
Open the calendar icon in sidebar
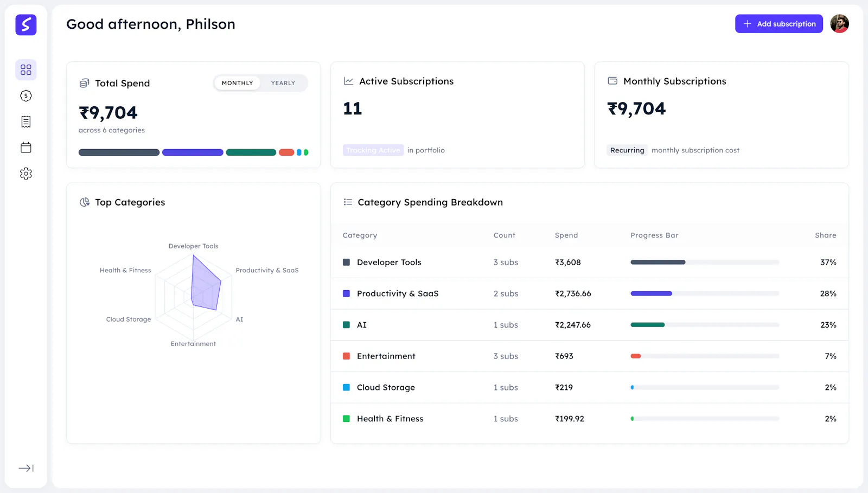tap(26, 148)
